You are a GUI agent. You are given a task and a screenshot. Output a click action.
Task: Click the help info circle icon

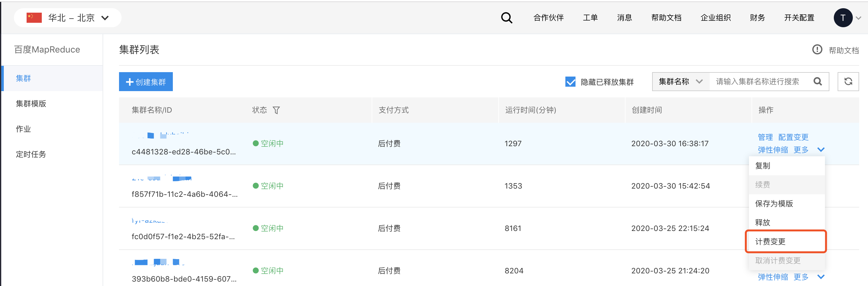point(817,50)
